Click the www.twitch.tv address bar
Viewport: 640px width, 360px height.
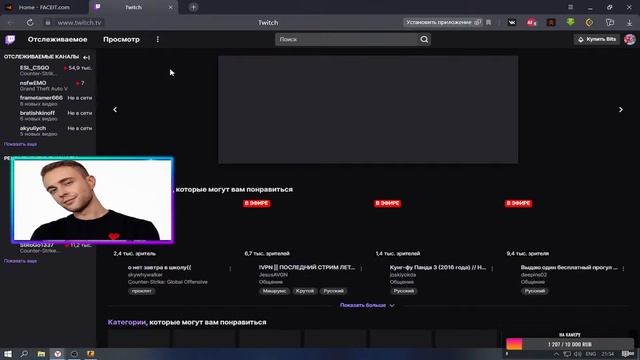click(79, 22)
